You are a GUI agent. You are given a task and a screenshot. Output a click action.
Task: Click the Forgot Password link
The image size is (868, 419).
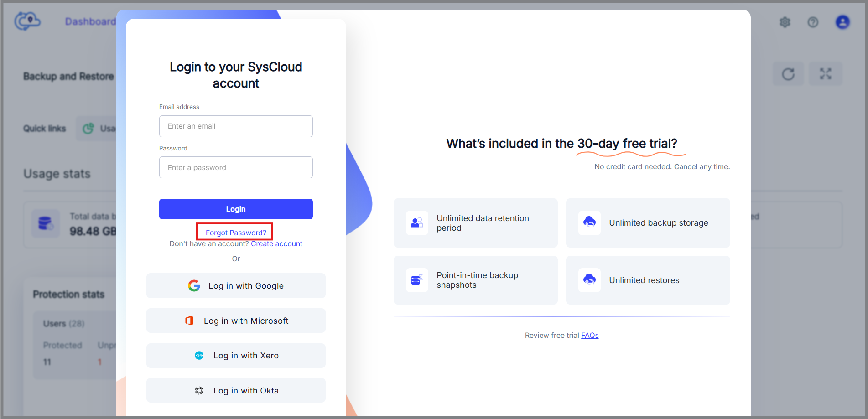tap(236, 233)
